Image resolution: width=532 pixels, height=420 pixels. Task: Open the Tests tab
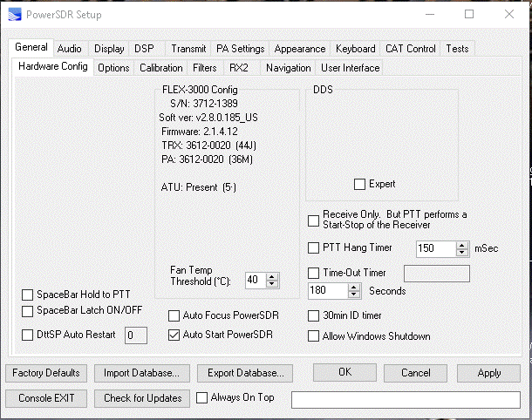(457, 49)
